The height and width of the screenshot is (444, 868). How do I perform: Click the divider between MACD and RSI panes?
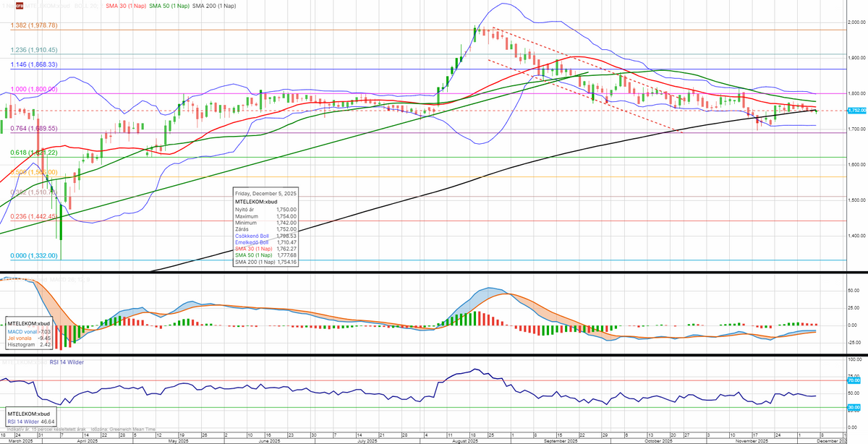[x=434, y=354]
